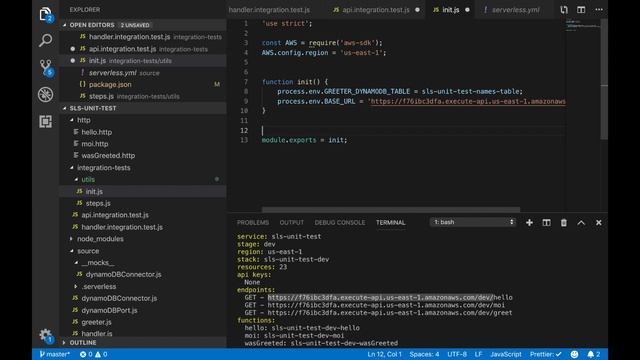
Task: Open changes compare icon in editor title
Action: (x=564, y=9)
